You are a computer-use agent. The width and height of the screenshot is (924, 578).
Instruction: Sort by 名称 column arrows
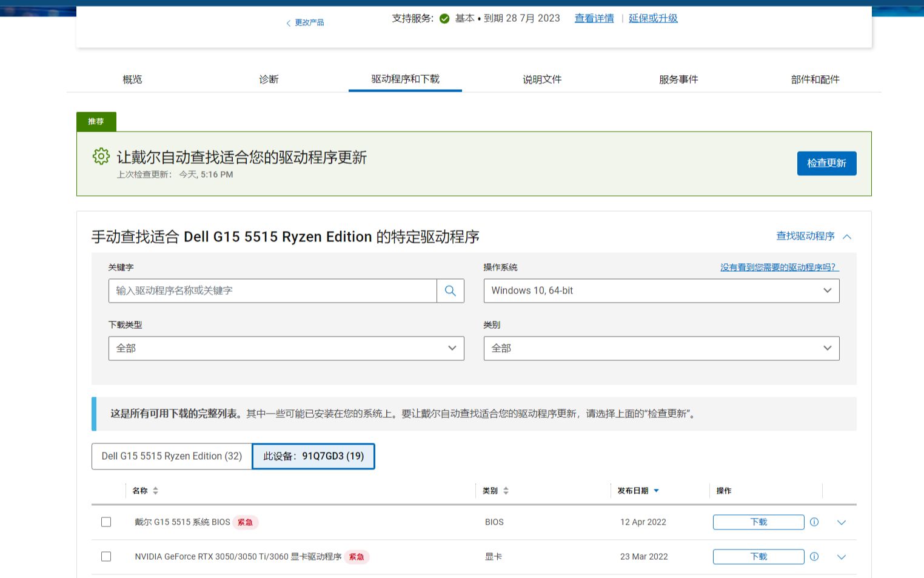click(x=155, y=491)
